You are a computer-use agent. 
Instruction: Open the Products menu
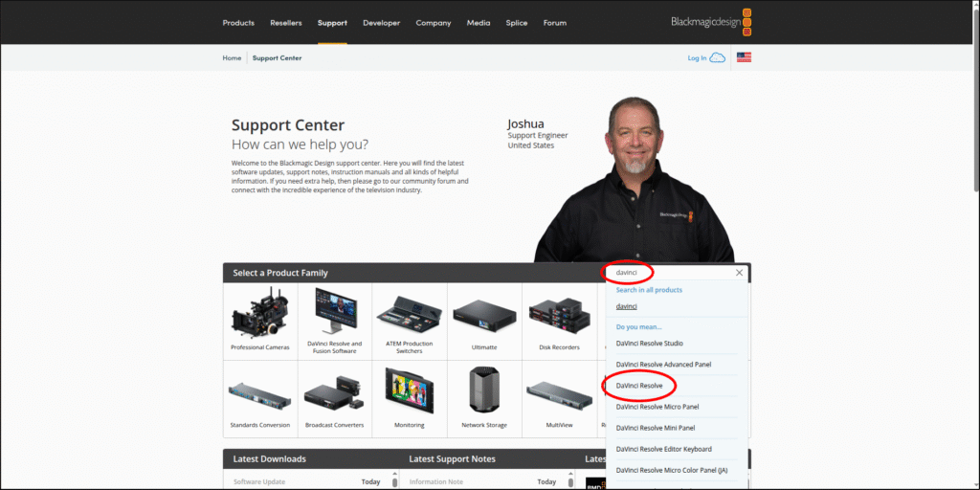[x=238, y=23]
